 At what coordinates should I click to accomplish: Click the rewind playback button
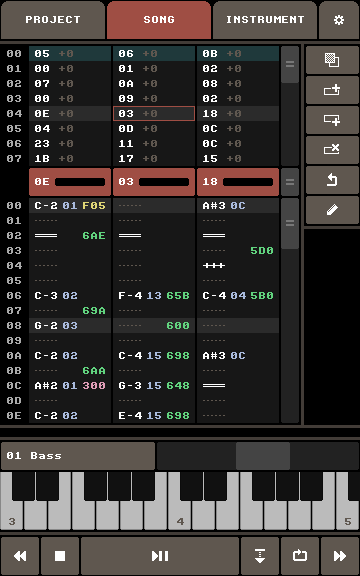click(20, 556)
